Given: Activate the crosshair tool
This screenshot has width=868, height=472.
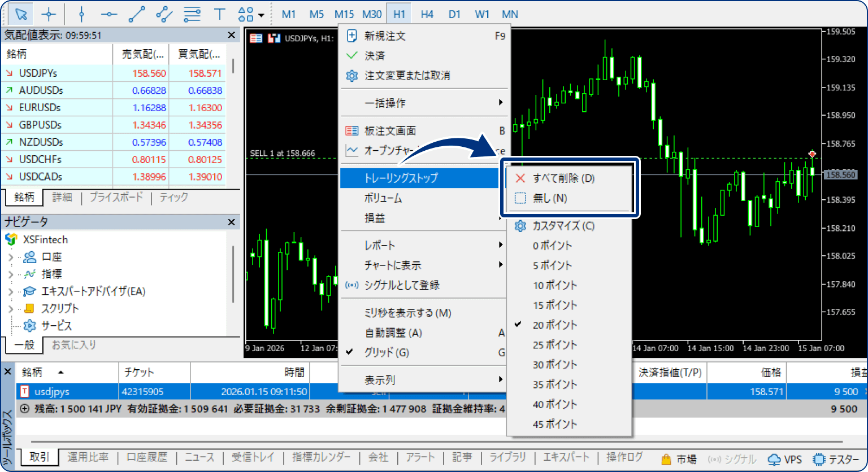Looking at the screenshot, I should click(x=49, y=14).
